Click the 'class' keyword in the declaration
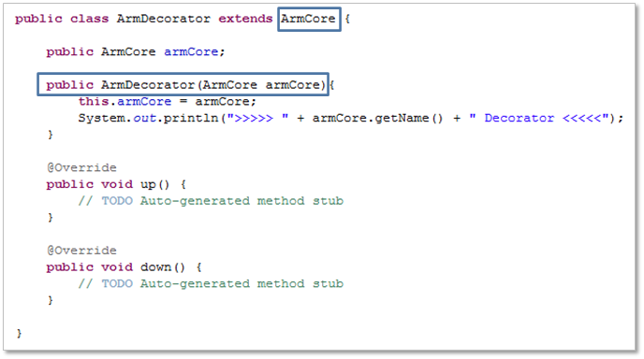 pyautogui.click(x=90, y=19)
